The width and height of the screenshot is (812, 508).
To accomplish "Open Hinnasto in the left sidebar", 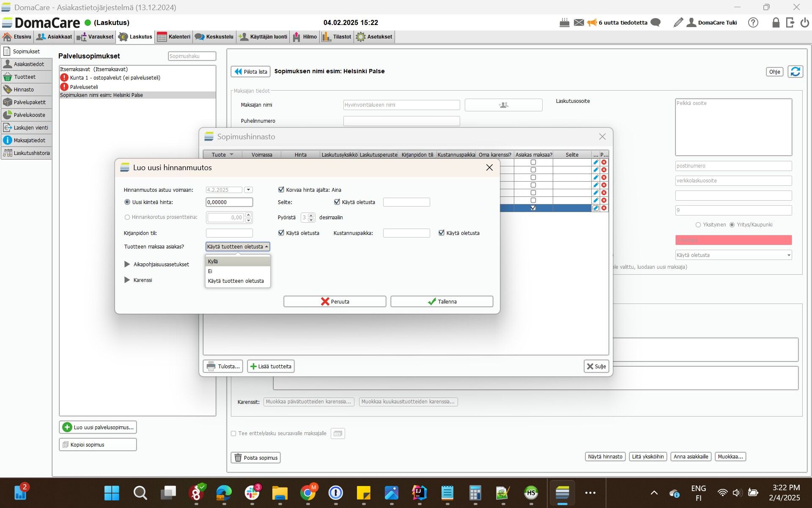I will click(24, 89).
